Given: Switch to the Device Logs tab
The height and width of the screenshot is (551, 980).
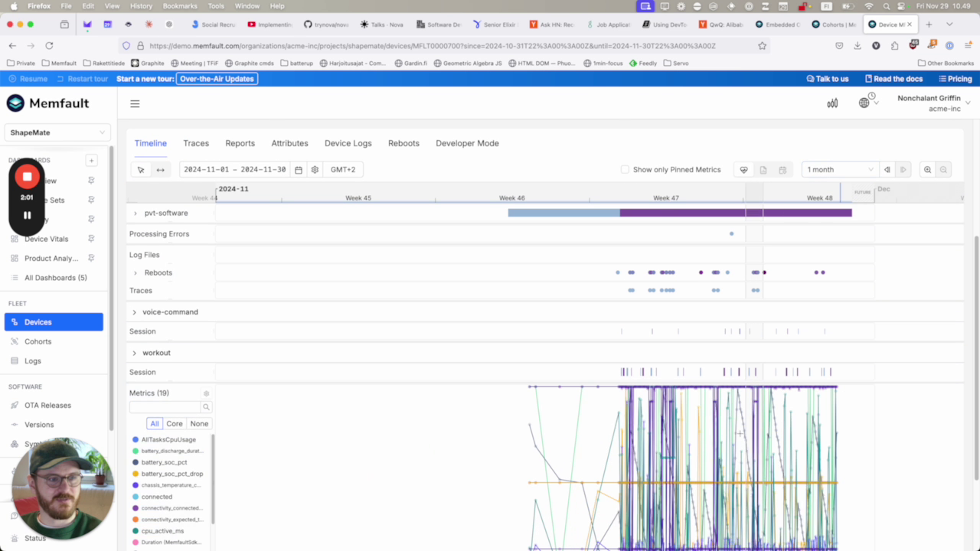Looking at the screenshot, I should [348, 143].
